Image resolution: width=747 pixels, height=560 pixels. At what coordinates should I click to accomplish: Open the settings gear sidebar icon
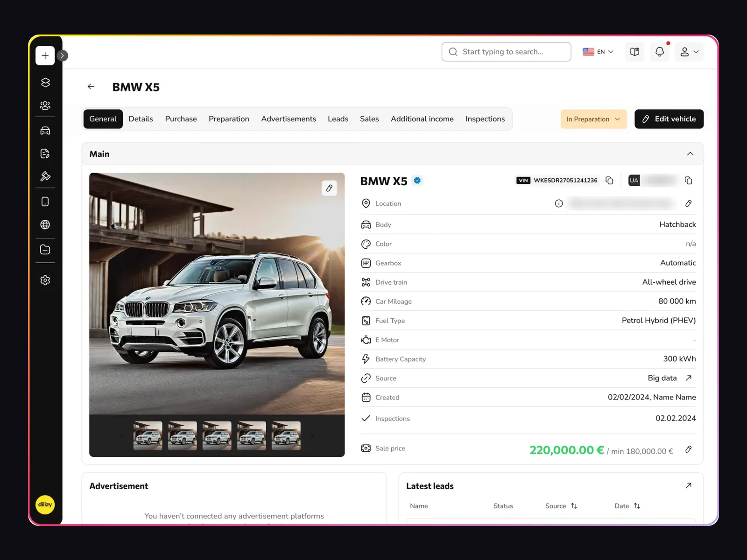[x=45, y=280]
